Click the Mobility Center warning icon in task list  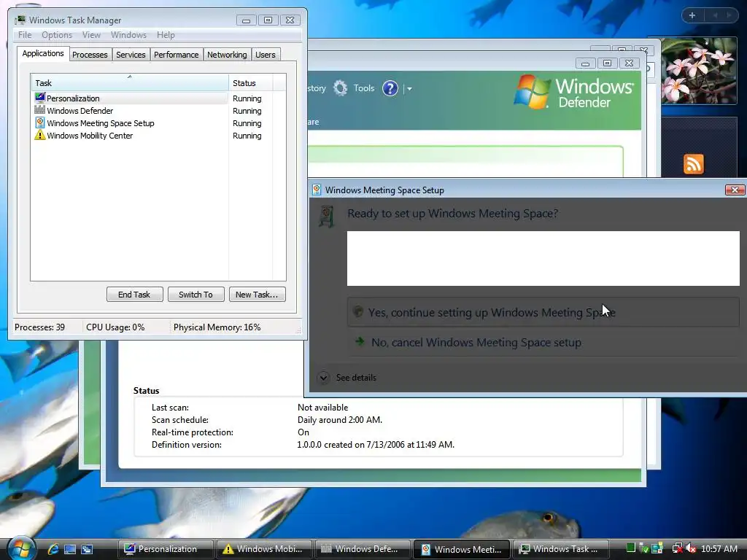click(40, 135)
